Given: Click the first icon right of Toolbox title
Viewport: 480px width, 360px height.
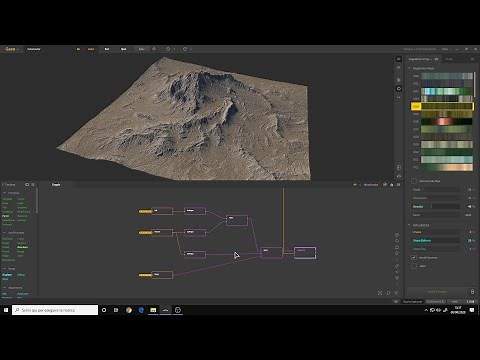Looking at the screenshot, I should point(27,184).
